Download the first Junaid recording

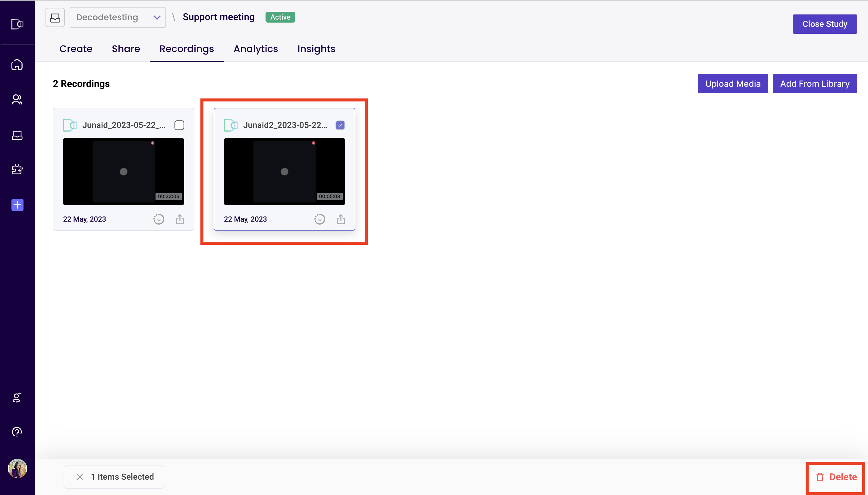pos(159,219)
